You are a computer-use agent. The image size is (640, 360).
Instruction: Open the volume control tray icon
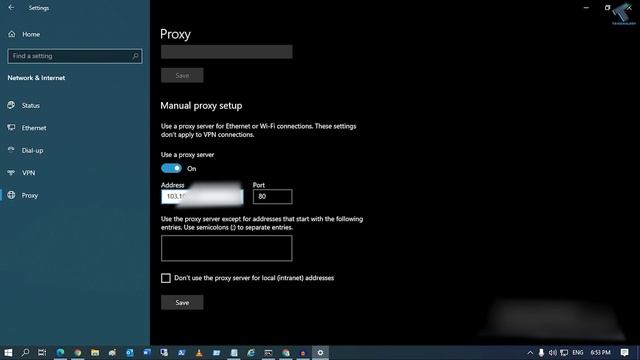(x=553, y=353)
